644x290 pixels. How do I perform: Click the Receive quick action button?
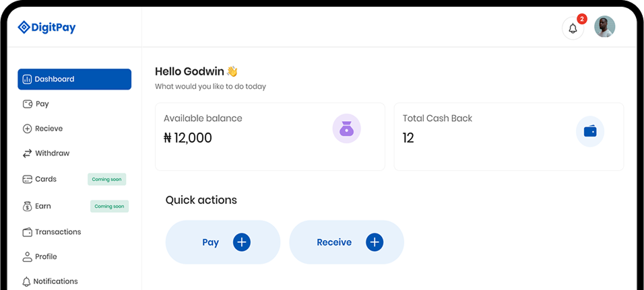tap(347, 242)
